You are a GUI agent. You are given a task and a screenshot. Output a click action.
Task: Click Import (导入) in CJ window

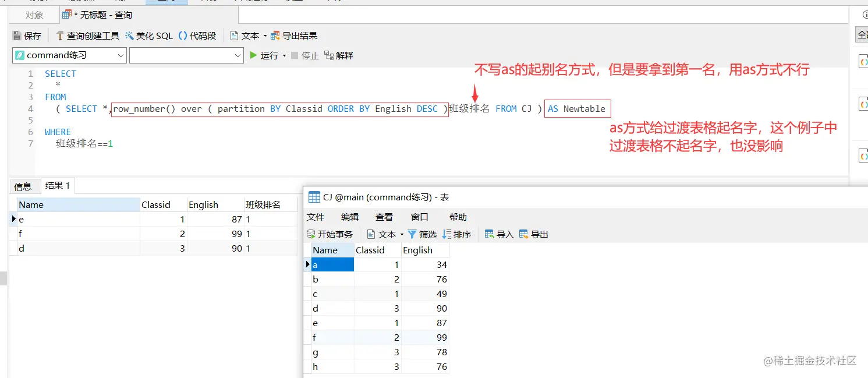click(x=499, y=234)
